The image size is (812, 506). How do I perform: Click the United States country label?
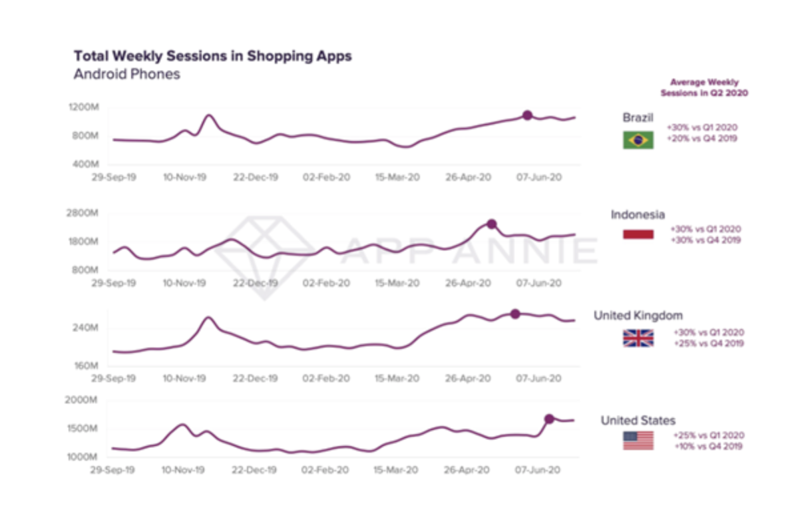[x=638, y=420]
